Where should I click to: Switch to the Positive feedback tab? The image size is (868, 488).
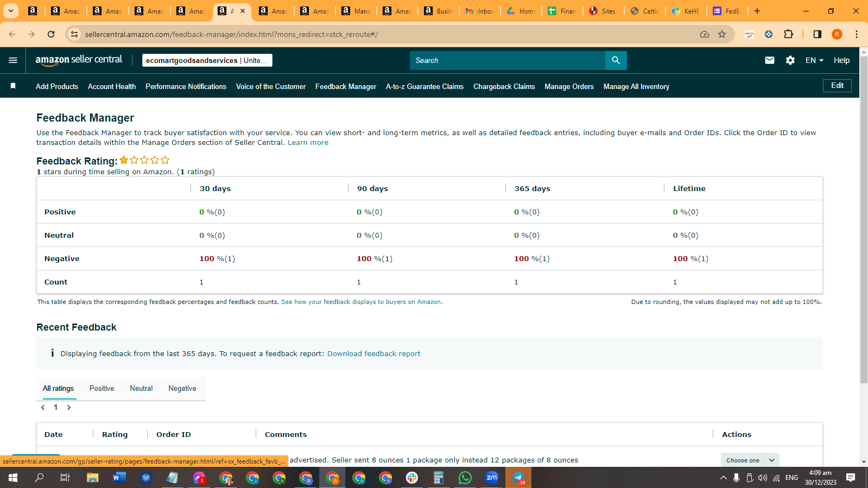pyautogui.click(x=102, y=389)
